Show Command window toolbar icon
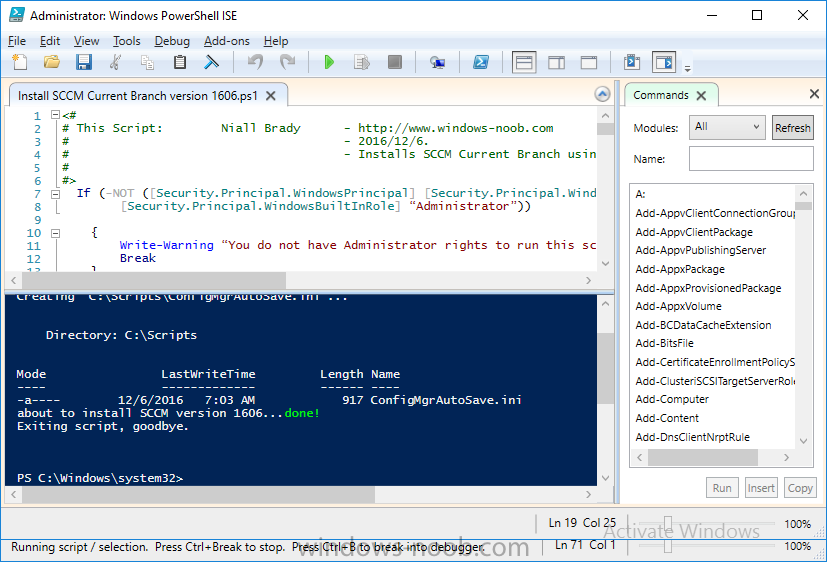This screenshot has width=827, height=562. coord(632,62)
